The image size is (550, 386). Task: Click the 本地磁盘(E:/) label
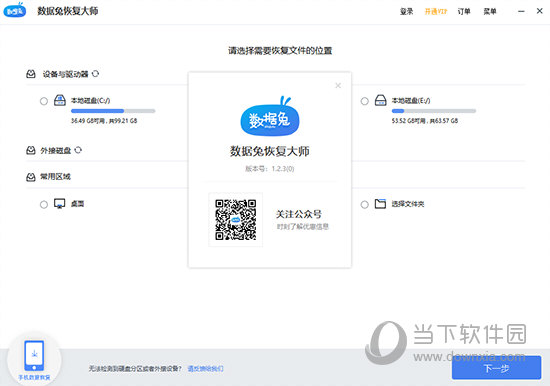(x=411, y=101)
